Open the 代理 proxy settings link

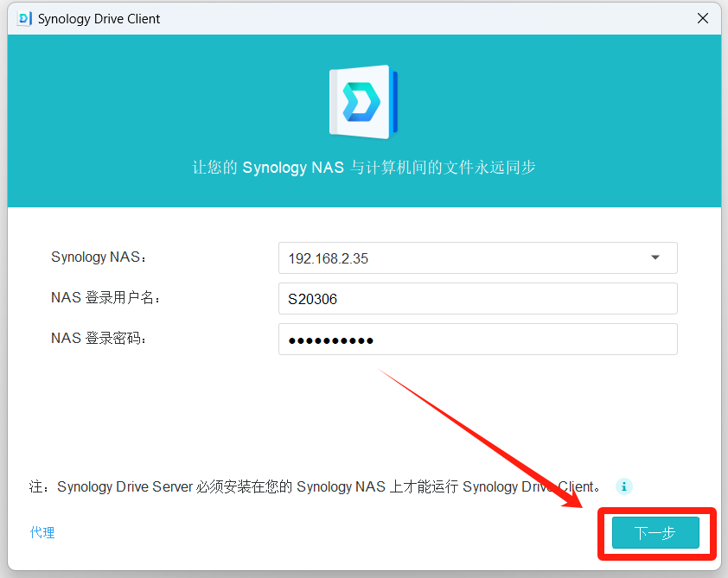point(42,532)
